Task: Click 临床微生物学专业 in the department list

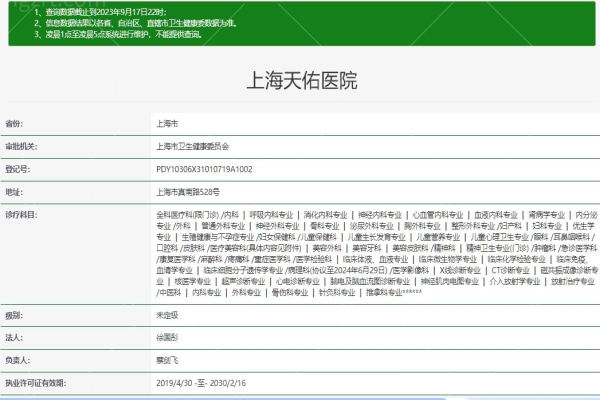Action: pos(448,259)
